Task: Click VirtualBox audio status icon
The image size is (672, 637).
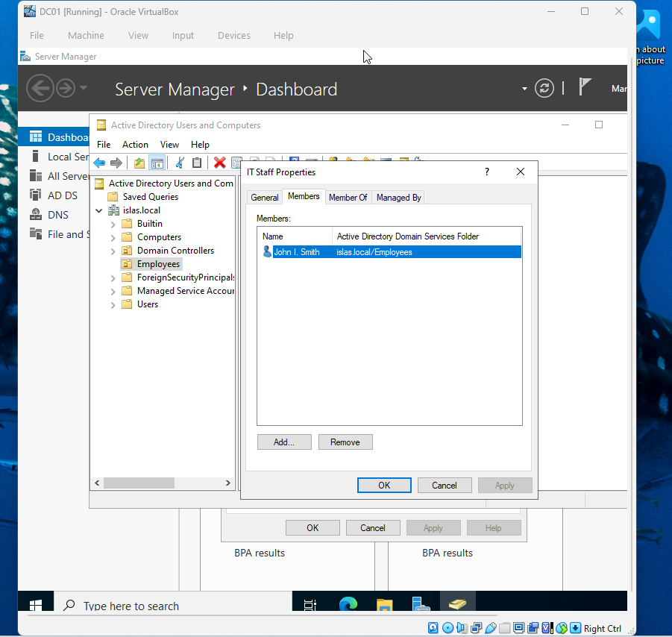Action: click(x=462, y=628)
